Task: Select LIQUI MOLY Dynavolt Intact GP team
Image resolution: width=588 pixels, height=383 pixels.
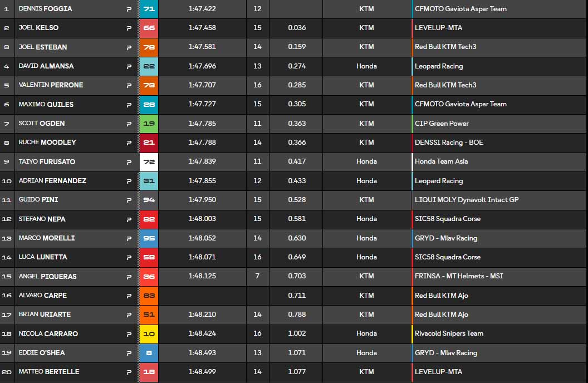Action: point(467,200)
